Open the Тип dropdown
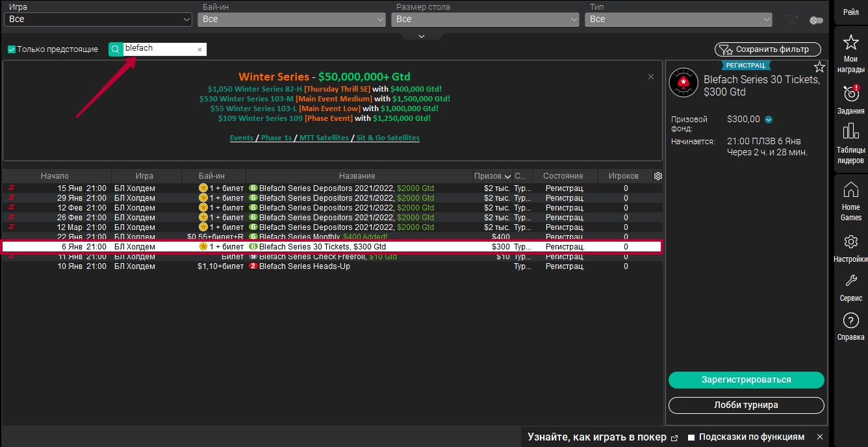Image resolution: width=868 pixels, height=447 pixels. (678, 19)
